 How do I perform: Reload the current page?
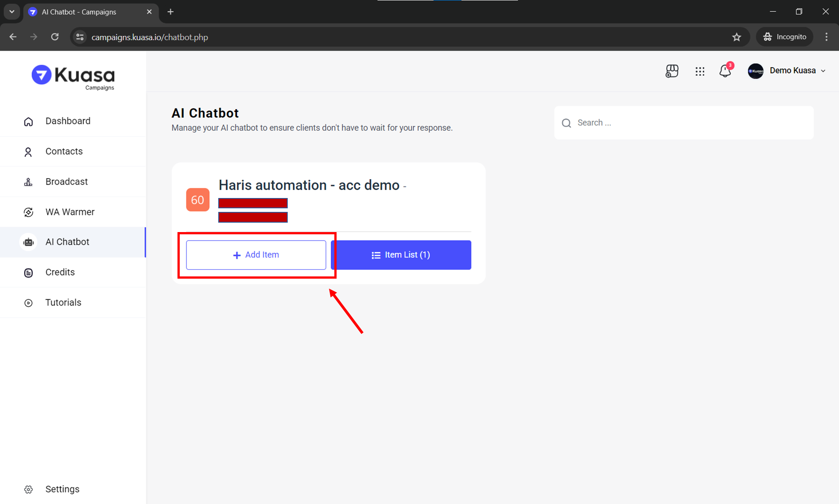click(x=55, y=37)
